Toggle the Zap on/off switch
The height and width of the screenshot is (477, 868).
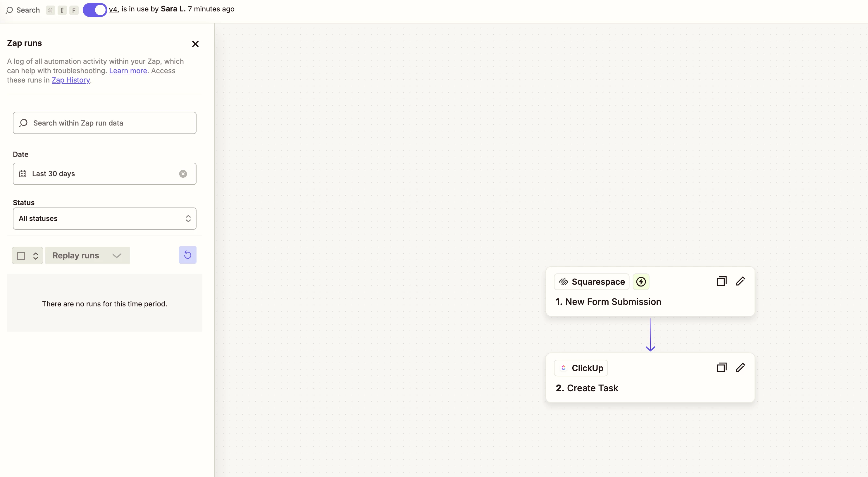[x=95, y=10]
